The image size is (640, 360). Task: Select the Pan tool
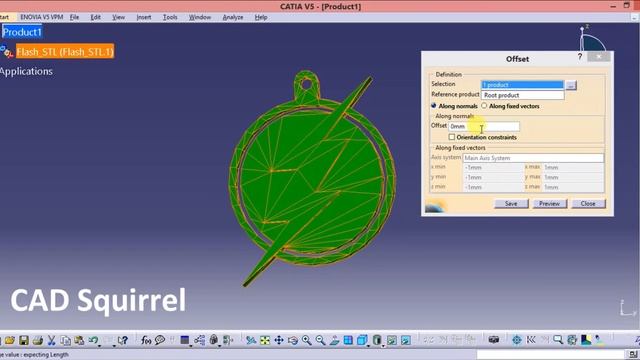(279, 340)
